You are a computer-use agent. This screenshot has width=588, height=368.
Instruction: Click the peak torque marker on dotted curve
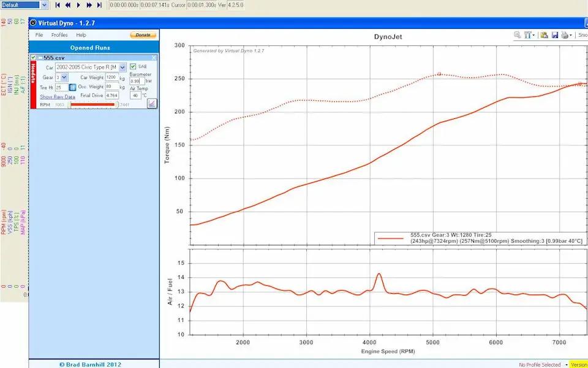tap(439, 74)
